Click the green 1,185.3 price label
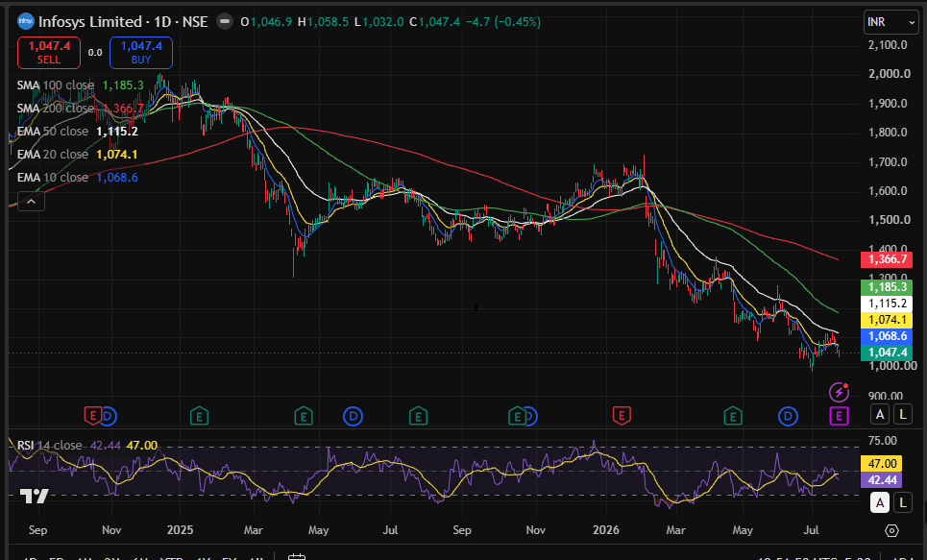Image resolution: width=927 pixels, height=560 pixels. [x=887, y=287]
